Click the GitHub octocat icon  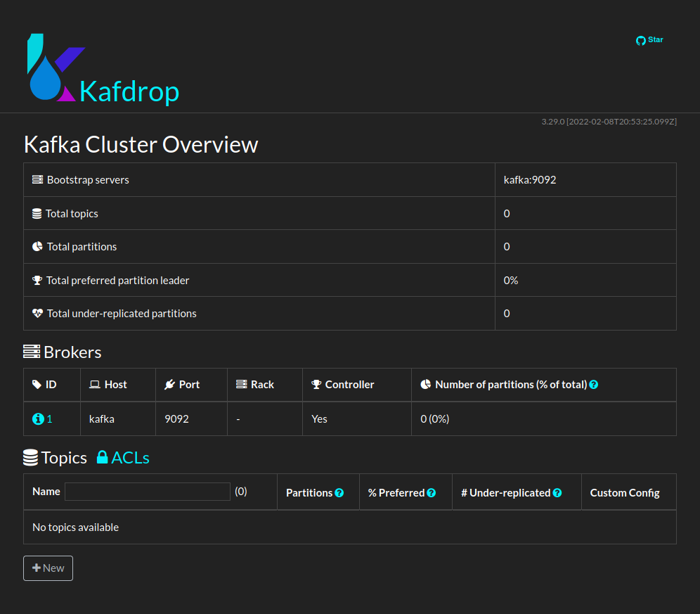pyautogui.click(x=641, y=41)
